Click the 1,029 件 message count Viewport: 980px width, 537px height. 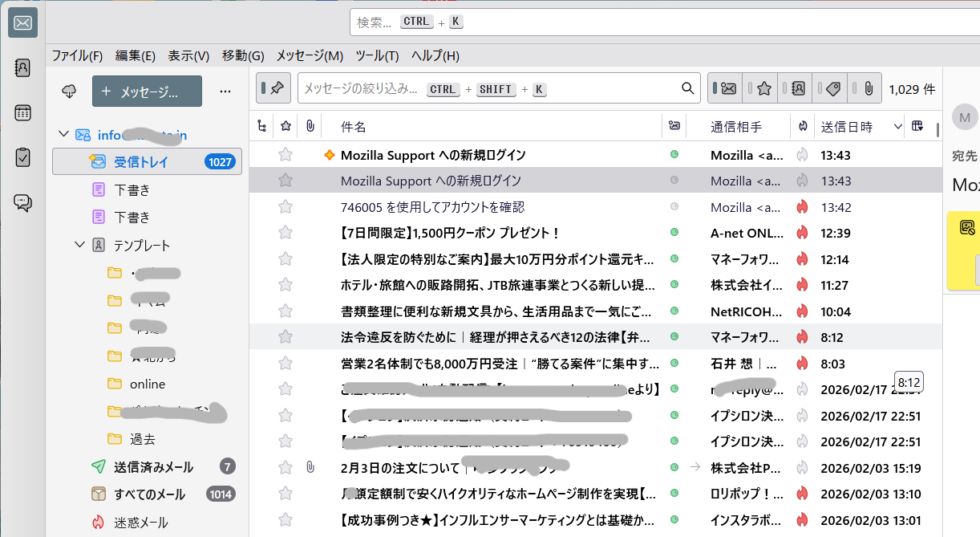[912, 89]
